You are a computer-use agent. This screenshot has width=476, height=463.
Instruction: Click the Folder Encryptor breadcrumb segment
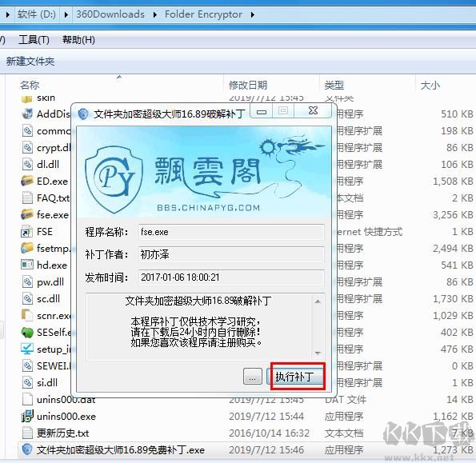coord(203,14)
